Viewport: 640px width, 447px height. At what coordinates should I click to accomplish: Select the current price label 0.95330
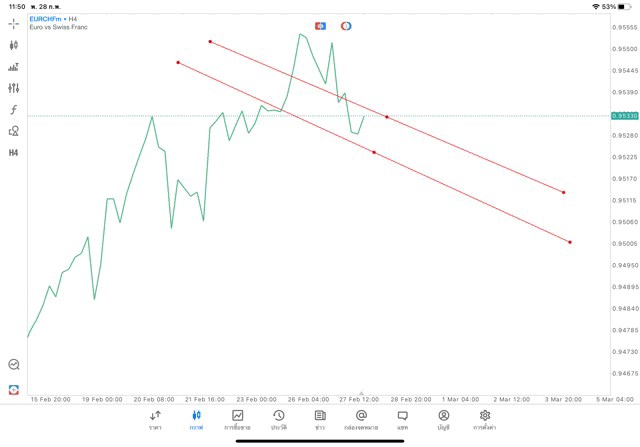tap(624, 116)
